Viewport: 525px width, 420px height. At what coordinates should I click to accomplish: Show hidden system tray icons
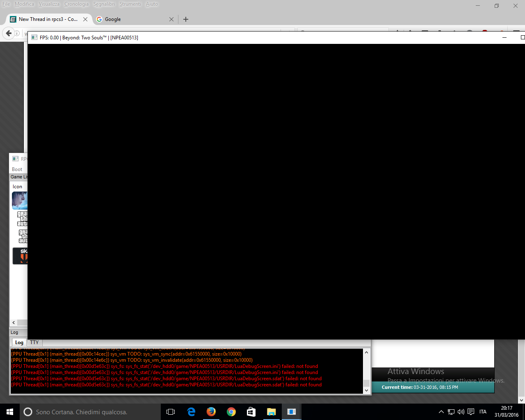pyautogui.click(x=441, y=412)
